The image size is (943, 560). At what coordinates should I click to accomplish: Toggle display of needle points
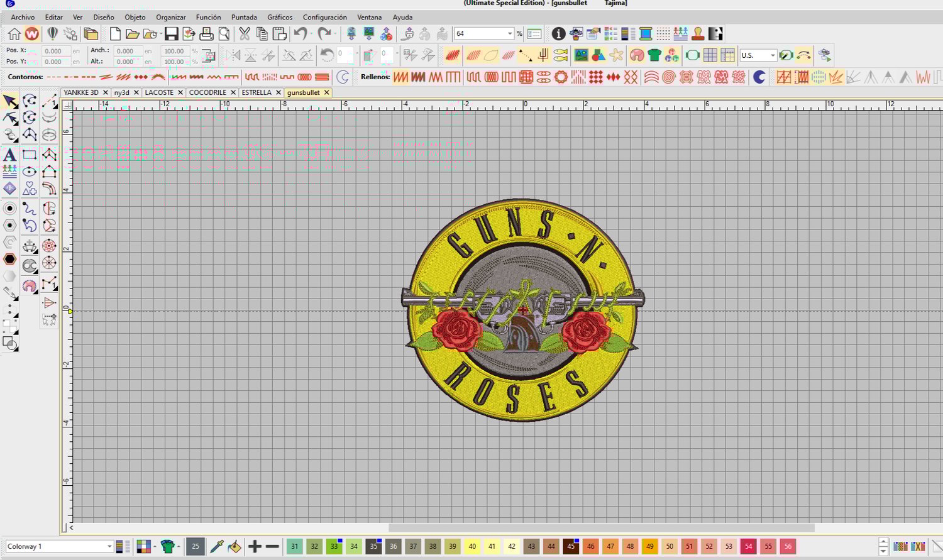click(526, 55)
